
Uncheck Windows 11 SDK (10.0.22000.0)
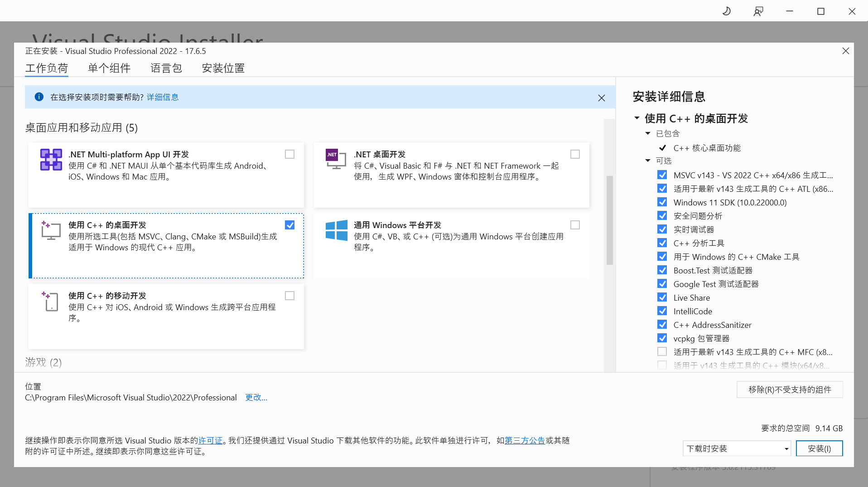[662, 202]
